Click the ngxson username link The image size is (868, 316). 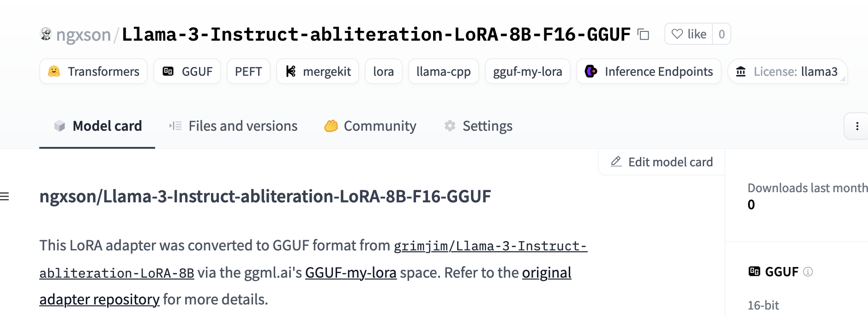84,35
